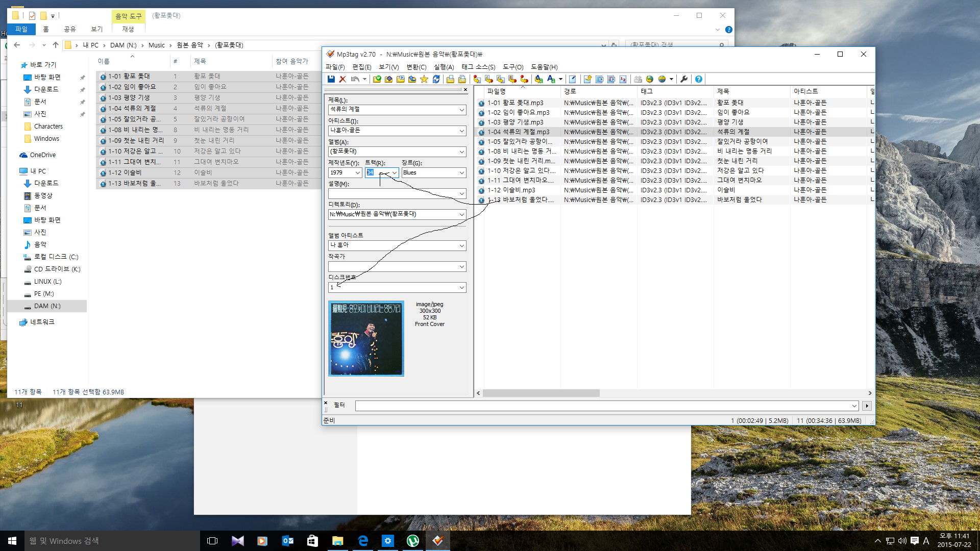The image size is (980, 551).
Task: Open the 도구(O) menu in Mp3tag
Action: pyautogui.click(x=513, y=67)
